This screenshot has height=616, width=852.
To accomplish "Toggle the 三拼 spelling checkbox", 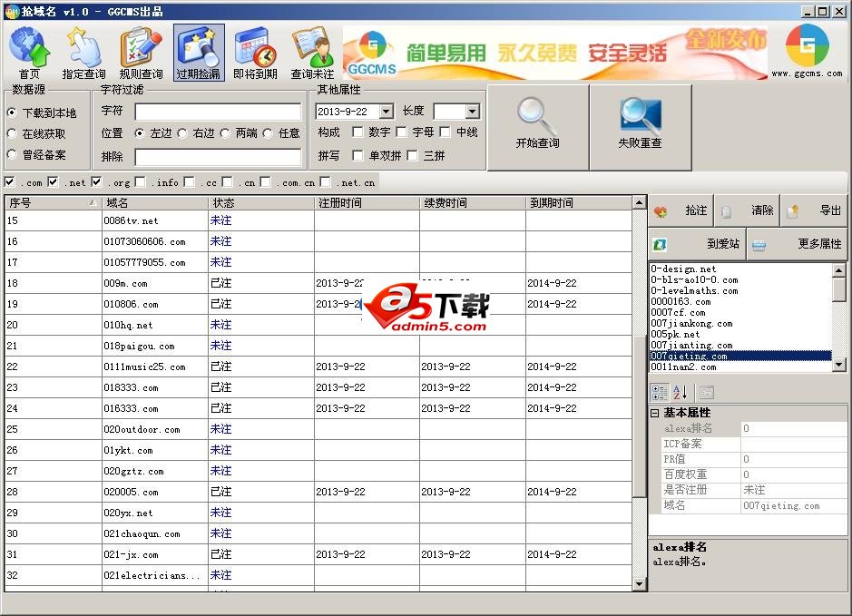I will click(413, 156).
